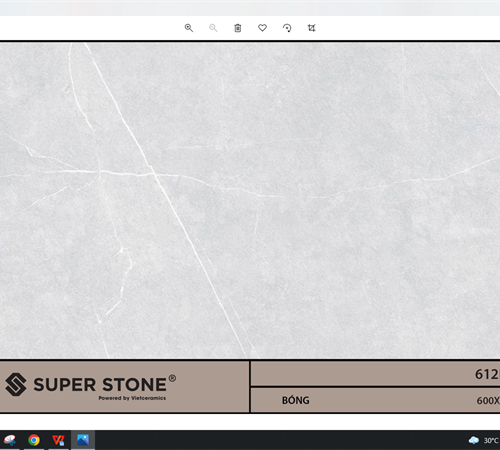Click the blank toolbar area beside crop icon
The image size is (500, 450).
(400, 28)
